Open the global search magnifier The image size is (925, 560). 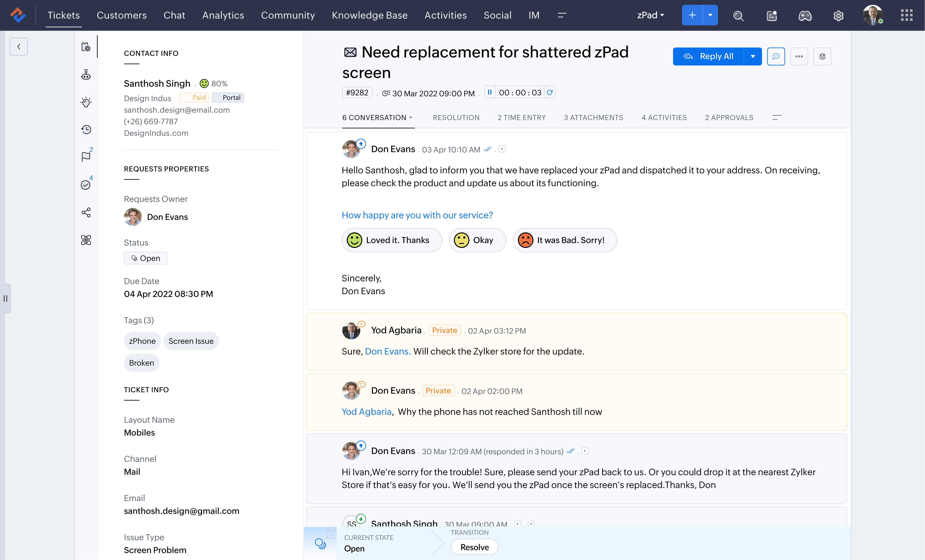738,16
